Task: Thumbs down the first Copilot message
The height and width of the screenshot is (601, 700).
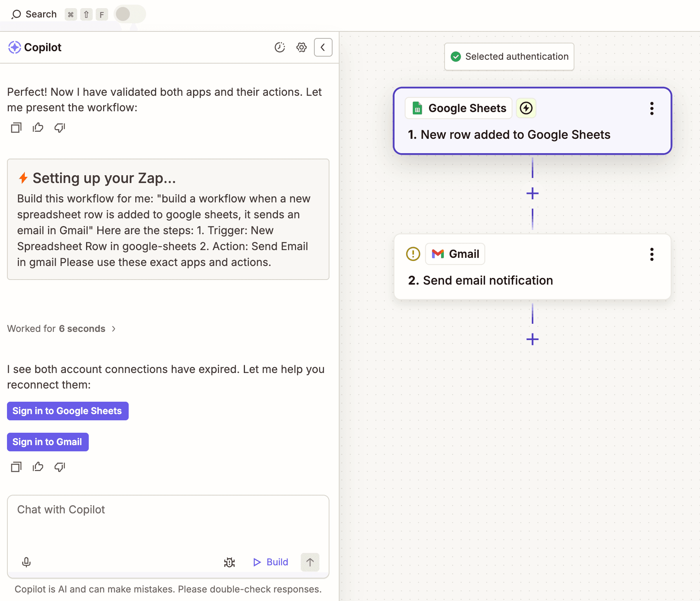Action: pos(60,128)
